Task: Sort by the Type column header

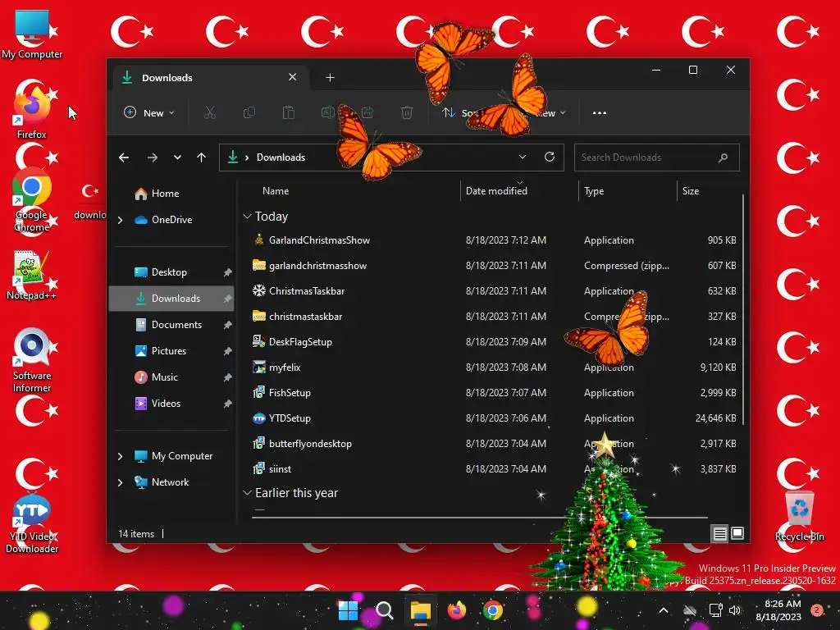Action: click(594, 190)
